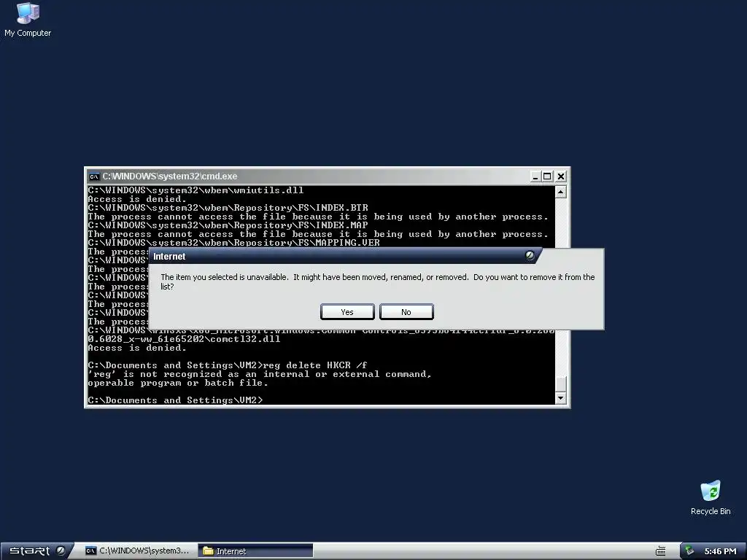Click the cmd scrollbar up arrow
The image size is (747, 560).
pyautogui.click(x=561, y=192)
